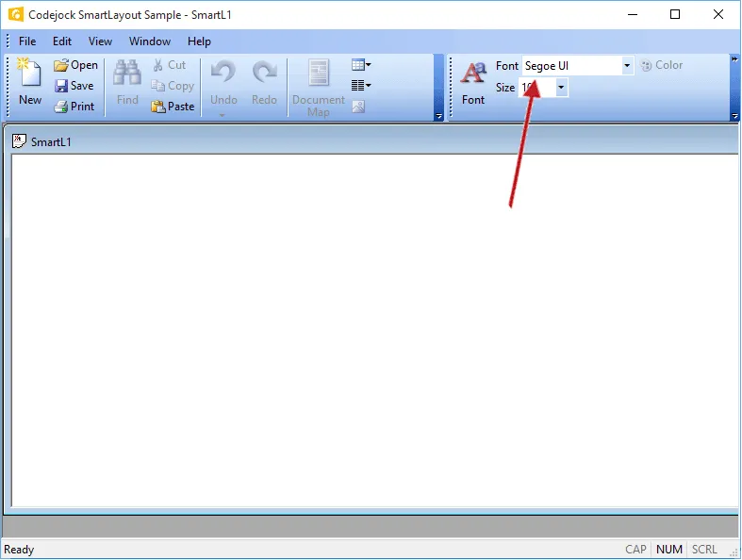The image size is (742, 560).
Task: Click the window resize grip corner
Action: point(734,552)
